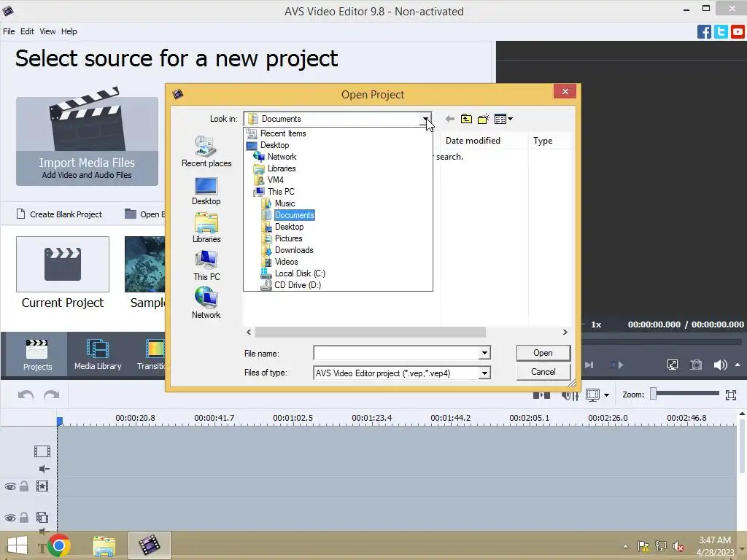The width and height of the screenshot is (747, 560).
Task: Click This PC icon in dialog sidebar
Action: tap(206, 265)
